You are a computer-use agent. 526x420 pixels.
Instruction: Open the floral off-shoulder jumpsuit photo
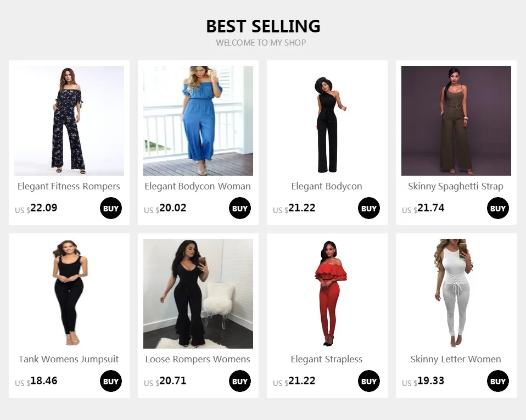coord(69,121)
